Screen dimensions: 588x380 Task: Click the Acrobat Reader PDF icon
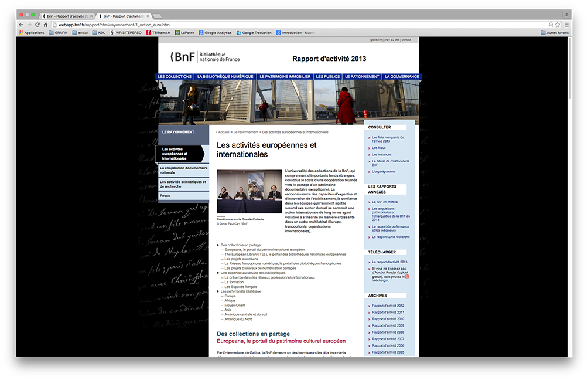[x=407, y=277]
